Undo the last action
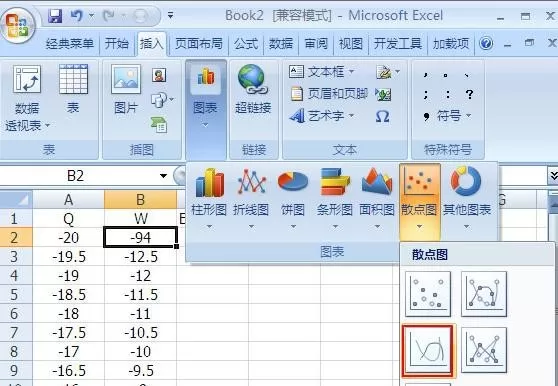 pyautogui.click(x=77, y=16)
